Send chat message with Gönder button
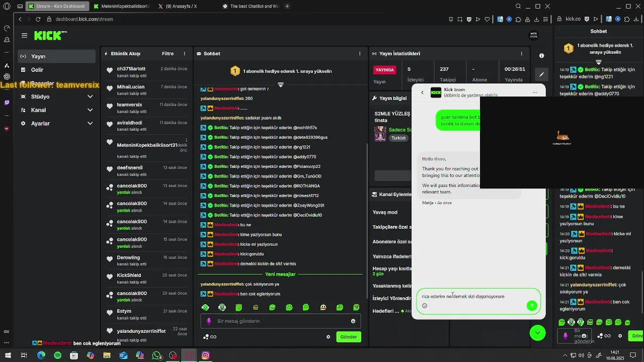The height and width of the screenshot is (362, 644). pos(349,337)
